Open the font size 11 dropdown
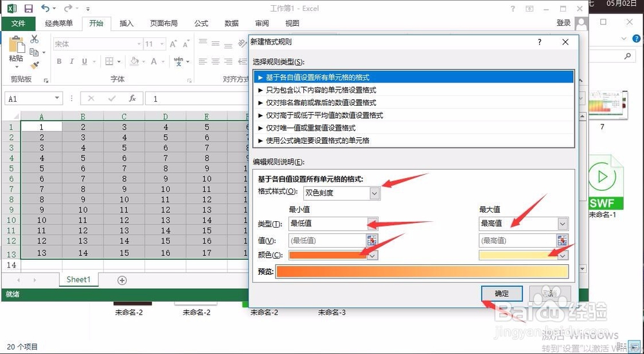The height and width of the screenshot is (354, 644). coord(162,44)
